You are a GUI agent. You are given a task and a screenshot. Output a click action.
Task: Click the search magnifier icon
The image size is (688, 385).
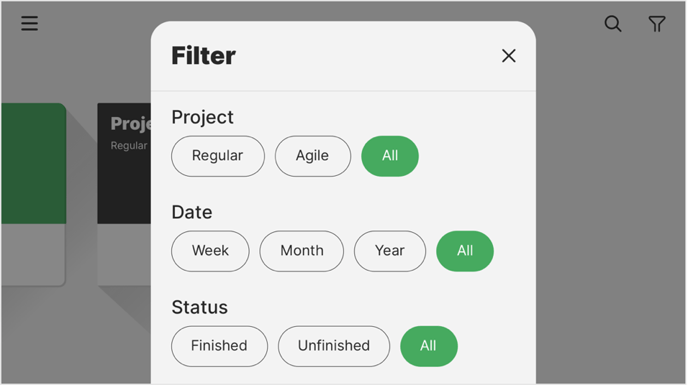tap(613, 24)
